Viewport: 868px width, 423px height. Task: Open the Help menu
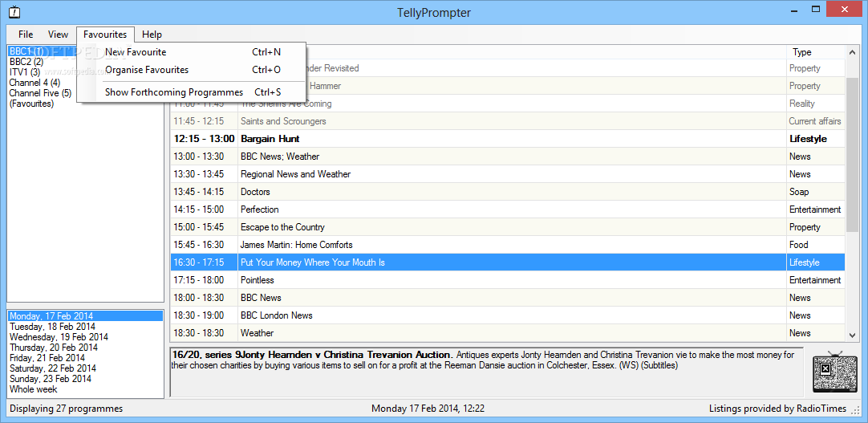tap(152, 35)
